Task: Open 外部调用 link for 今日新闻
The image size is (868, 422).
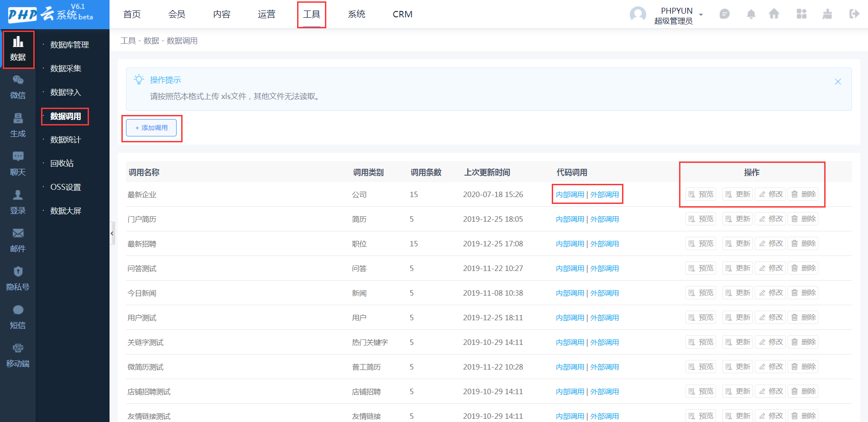Action: [x=605, y=293]
